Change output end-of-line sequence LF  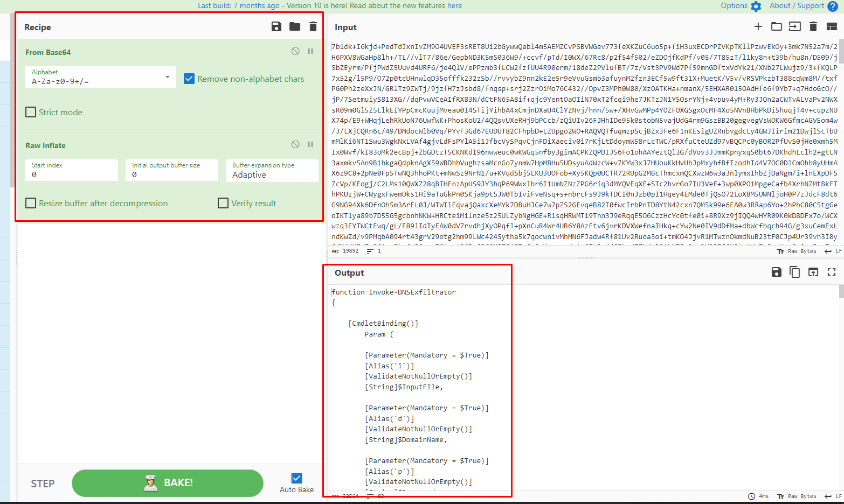(x=833, y=496)
